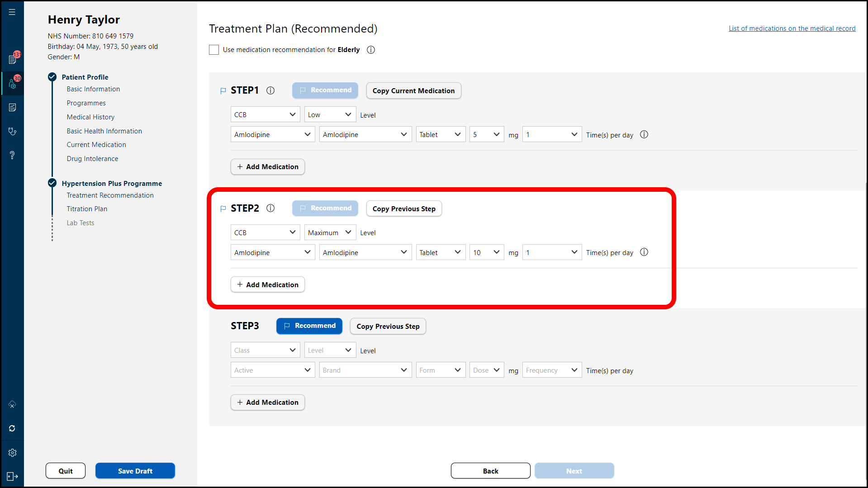
Task: Click the sync refresh icon in sidebar
Action: [x=12, y=428]
